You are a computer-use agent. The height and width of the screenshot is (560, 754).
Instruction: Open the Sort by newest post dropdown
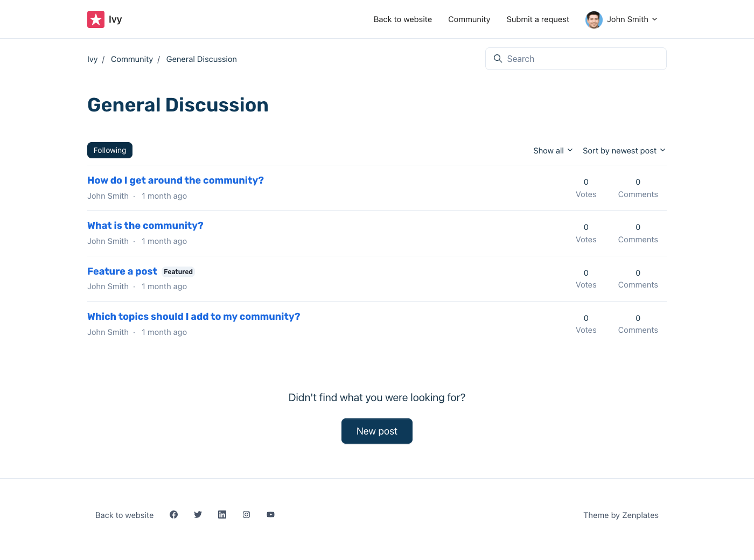click(624, 151)
